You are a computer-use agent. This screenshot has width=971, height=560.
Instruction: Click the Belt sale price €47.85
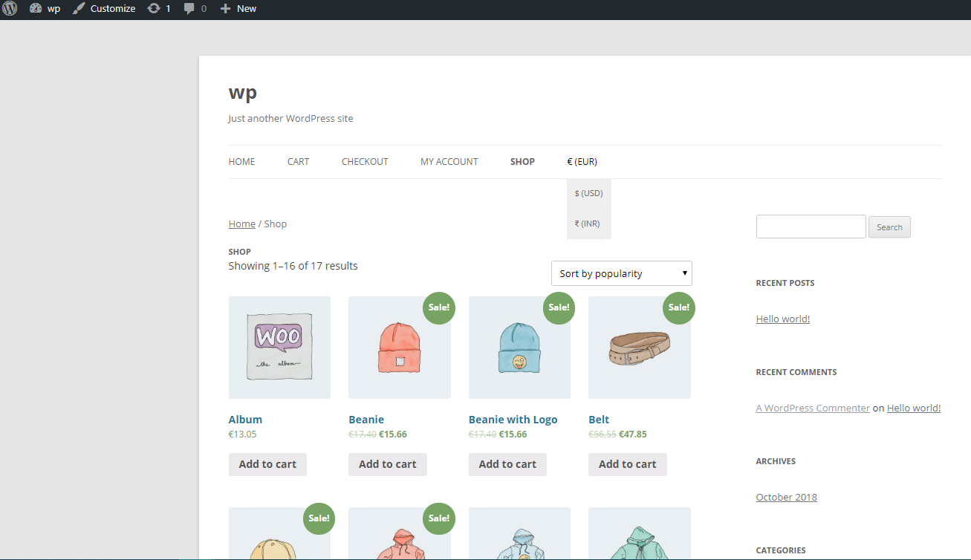633,434
